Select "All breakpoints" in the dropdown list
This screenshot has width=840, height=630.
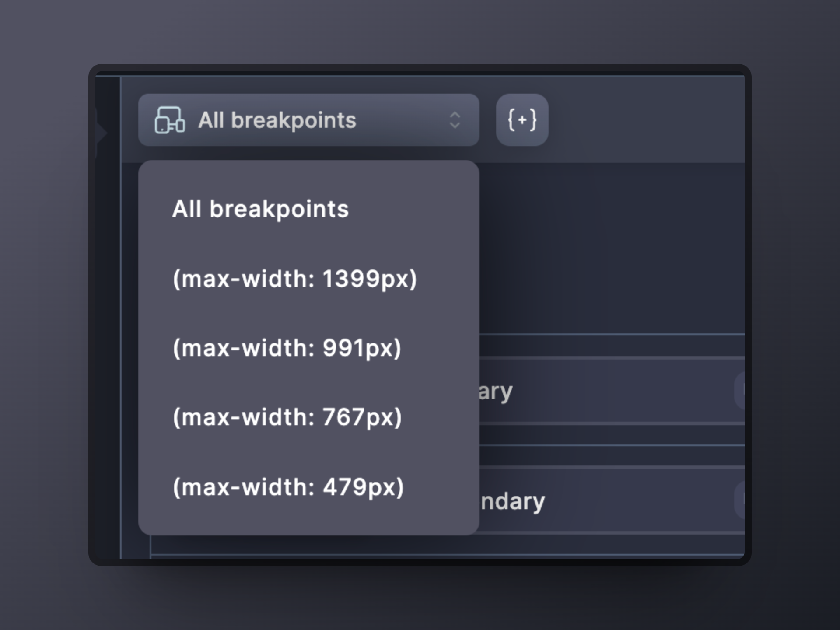pyautogui.click(x=260, y=209)
